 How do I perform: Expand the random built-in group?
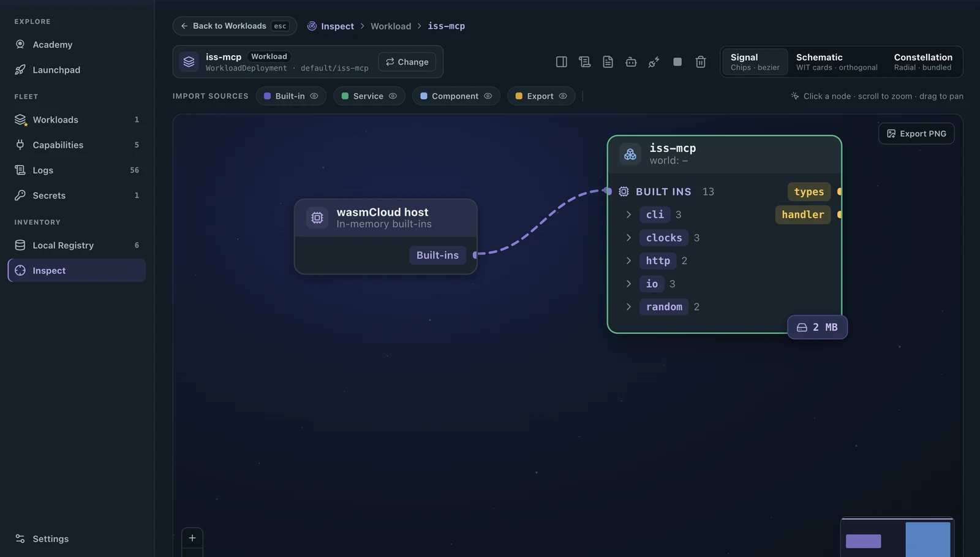coord(628,306)
